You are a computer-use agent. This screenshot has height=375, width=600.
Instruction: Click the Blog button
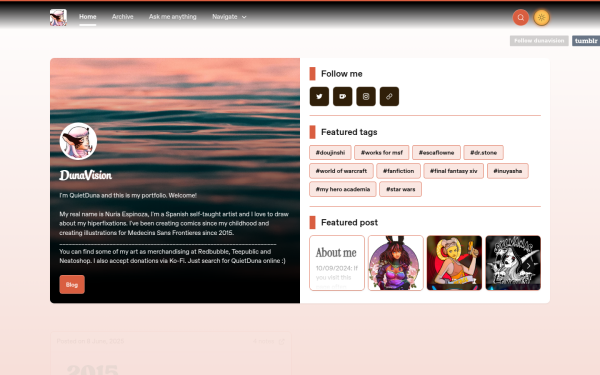72,285
